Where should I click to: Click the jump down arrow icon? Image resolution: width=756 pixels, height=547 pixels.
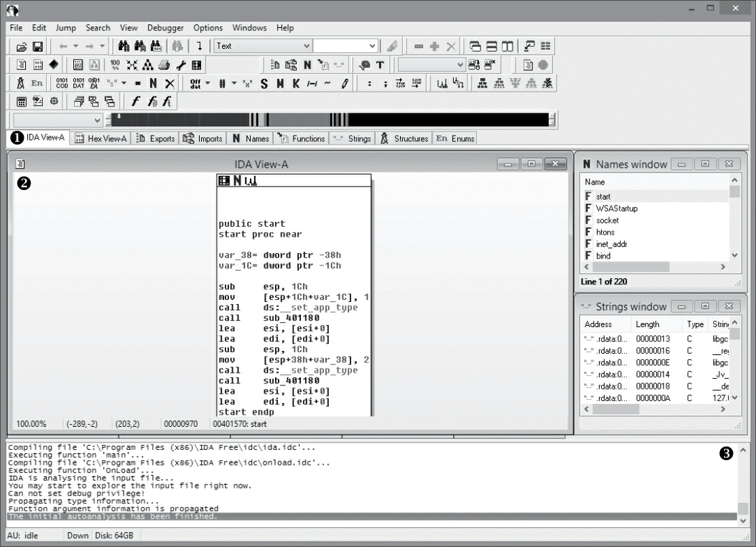[x=200, y=45]
